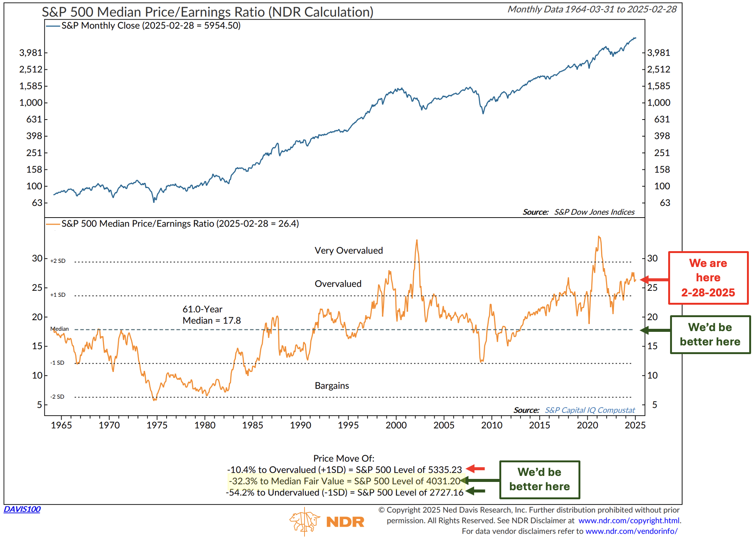
Task: Click the red 'We are here 2-28-2025' box
Action: (x=708, y=278)
